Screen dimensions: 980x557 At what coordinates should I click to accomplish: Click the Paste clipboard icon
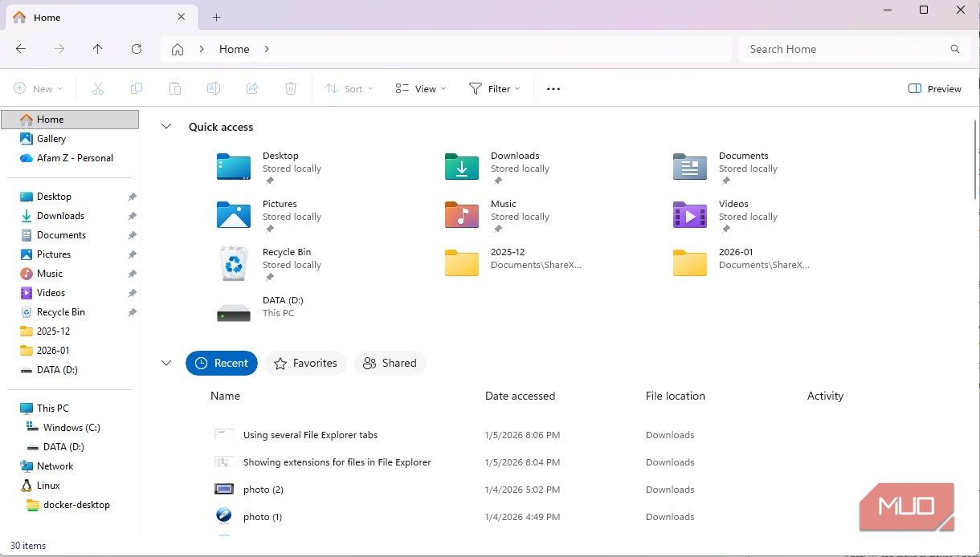(x=175, y=89)
